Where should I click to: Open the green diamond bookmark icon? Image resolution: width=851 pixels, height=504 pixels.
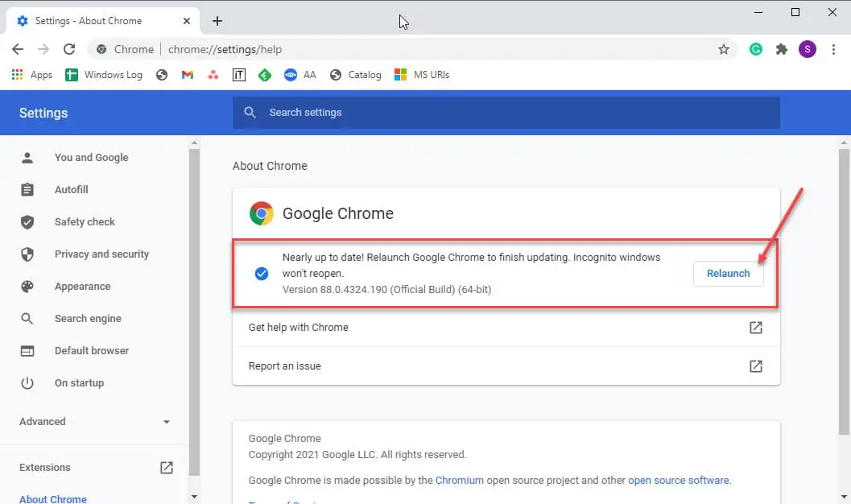pos(265,75)
